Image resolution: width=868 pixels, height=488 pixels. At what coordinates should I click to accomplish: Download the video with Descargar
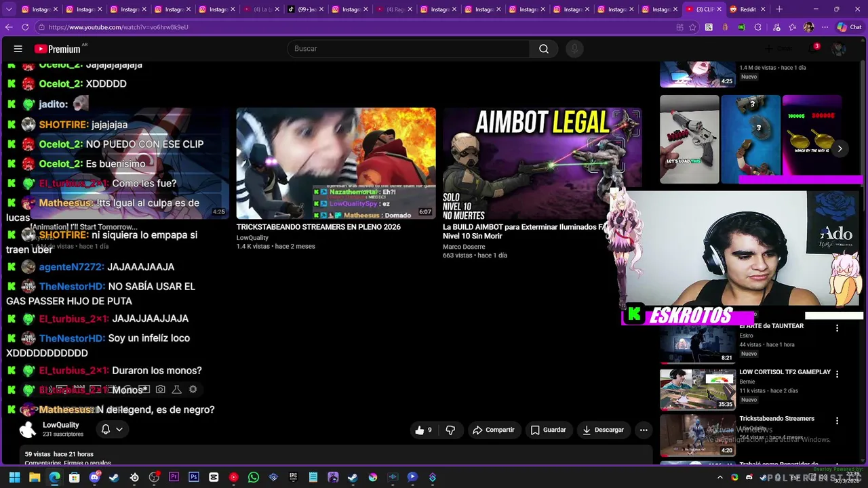click(x=603, y=430)
